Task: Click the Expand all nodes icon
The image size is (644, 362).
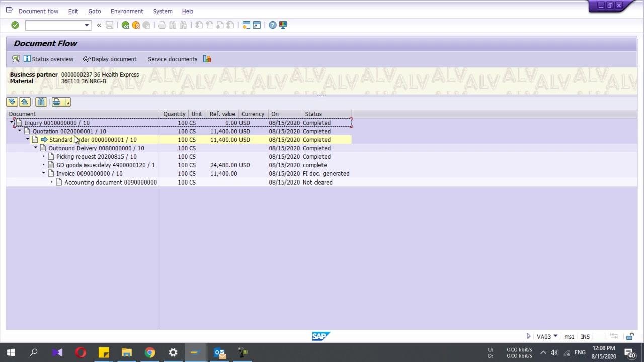Action: [x=12, y=102]
